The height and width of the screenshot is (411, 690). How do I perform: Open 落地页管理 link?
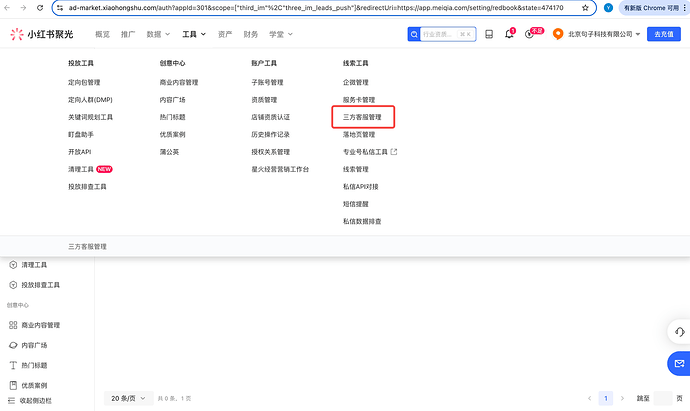click(x=359, y=135)
